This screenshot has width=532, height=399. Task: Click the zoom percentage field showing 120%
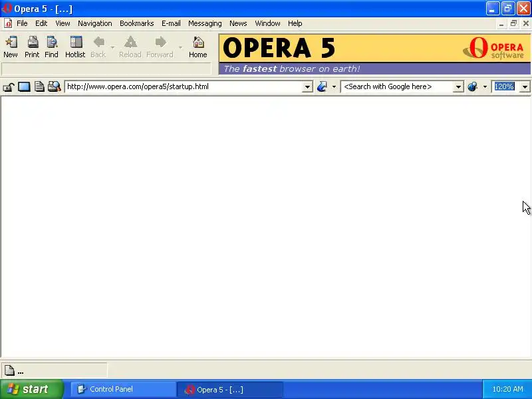[x=504, y=87]
